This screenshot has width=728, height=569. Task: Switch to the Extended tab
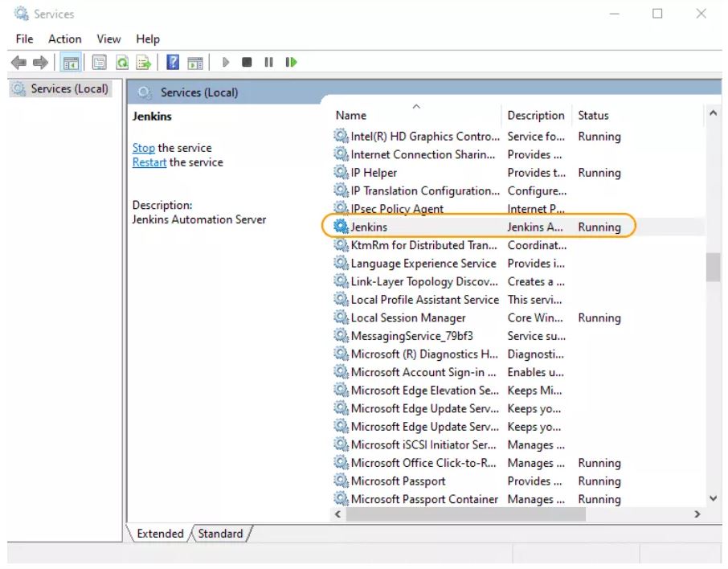[x=160, y=533]
